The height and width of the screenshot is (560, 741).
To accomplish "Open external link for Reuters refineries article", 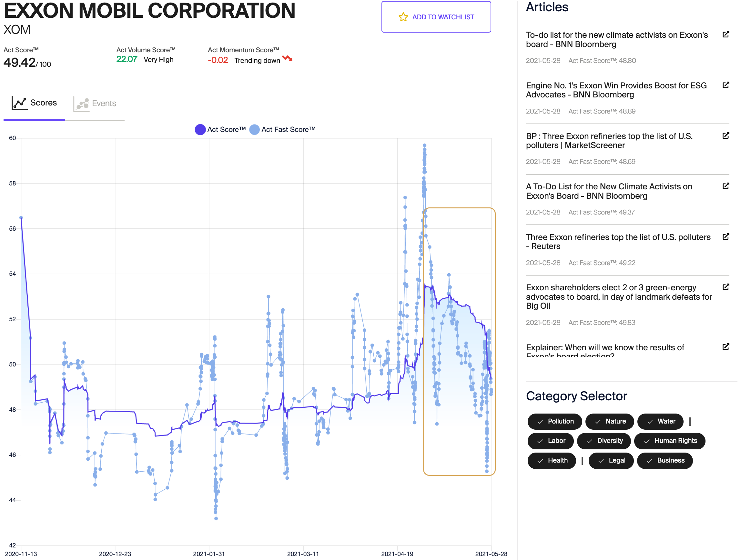I will pyautogui.click(x=726, y=237).
